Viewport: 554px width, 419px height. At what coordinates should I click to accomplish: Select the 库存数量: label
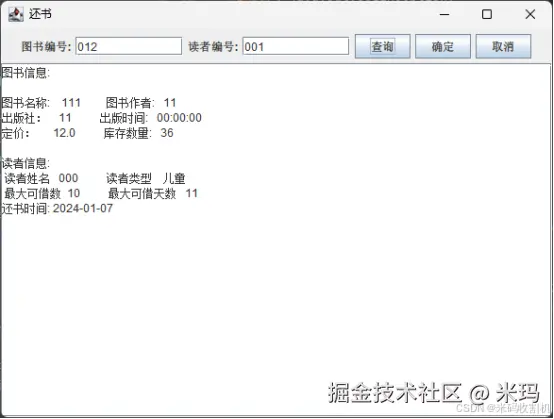point(128,133)
